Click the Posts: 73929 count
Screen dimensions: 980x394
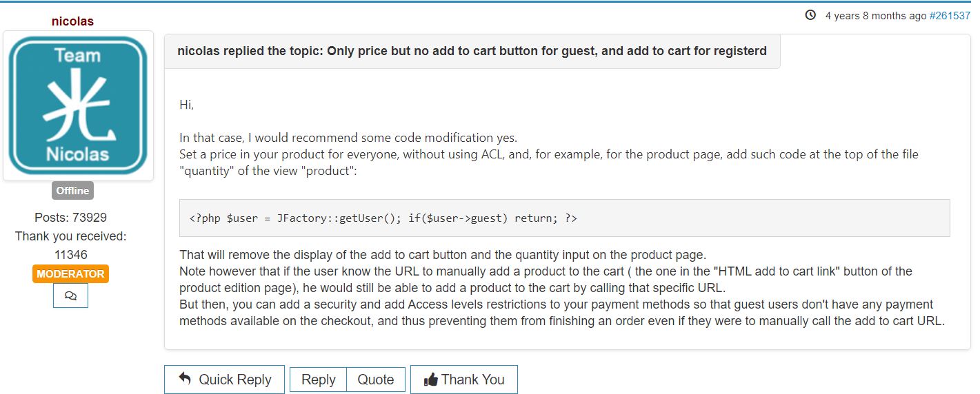70,218
